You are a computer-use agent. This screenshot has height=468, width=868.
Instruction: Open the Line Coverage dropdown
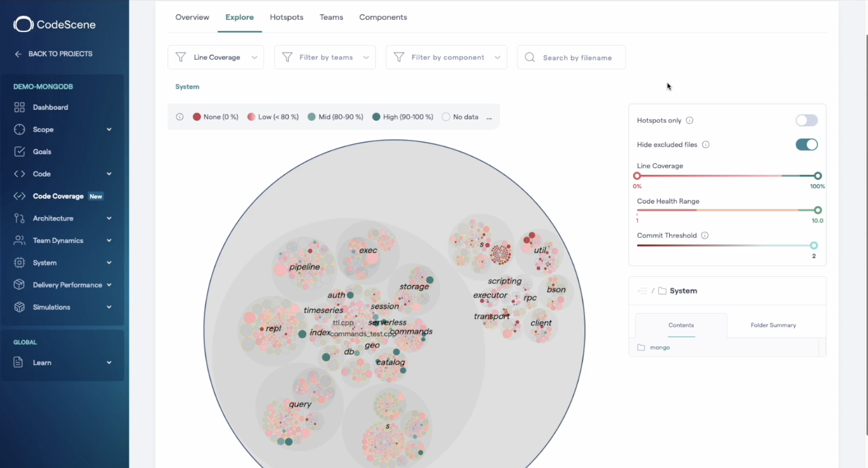click(216, 57)
